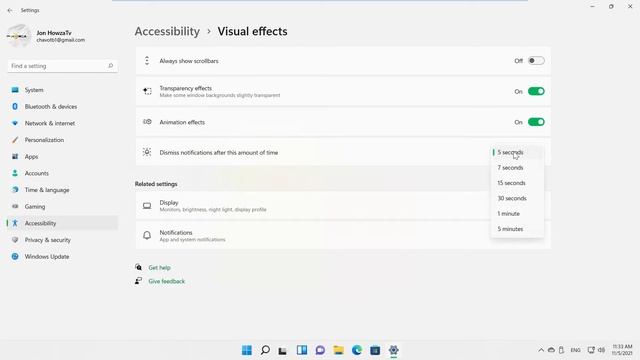Open Personalization brush icon
This screenshot has width=640, height=360.
pyautogui.click(x=15, y=140)
